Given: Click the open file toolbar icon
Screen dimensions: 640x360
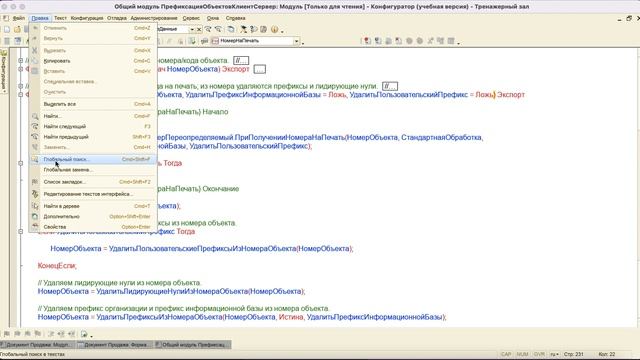Looking at the screenshot, I should click(17, 29).
